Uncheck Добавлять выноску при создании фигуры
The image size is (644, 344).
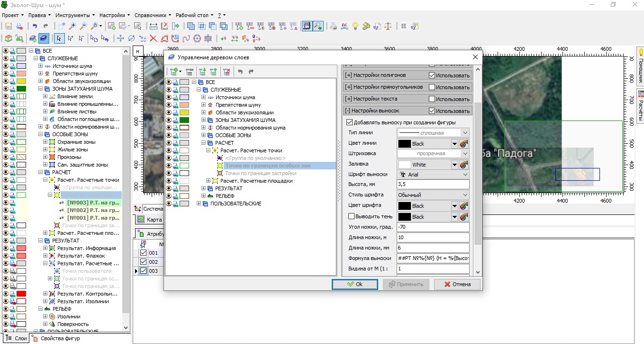(x=350, y=122)
